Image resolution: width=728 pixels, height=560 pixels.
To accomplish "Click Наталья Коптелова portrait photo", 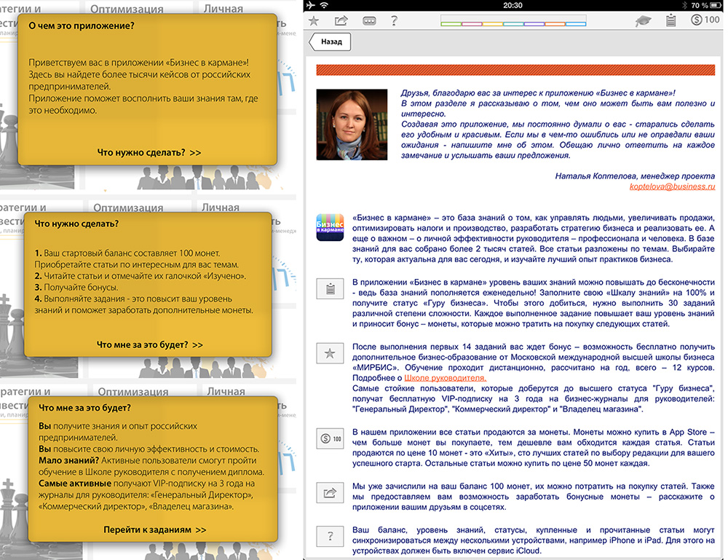I will coord(352,125).
